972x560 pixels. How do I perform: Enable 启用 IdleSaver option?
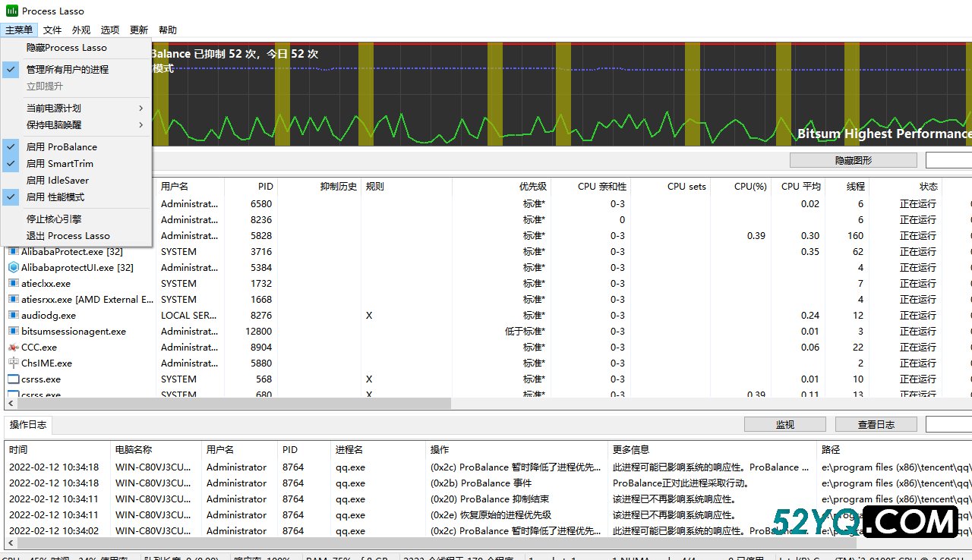coord(77,180)
